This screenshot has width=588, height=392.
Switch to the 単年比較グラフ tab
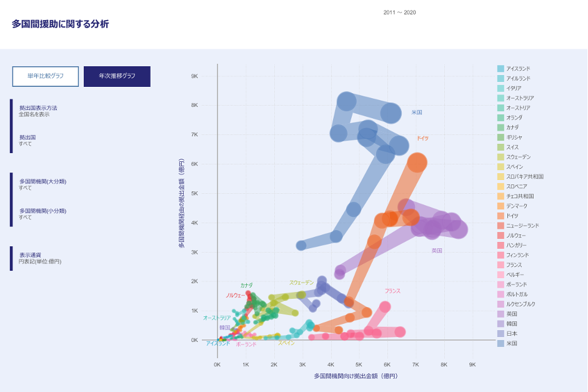coord(45,76)
